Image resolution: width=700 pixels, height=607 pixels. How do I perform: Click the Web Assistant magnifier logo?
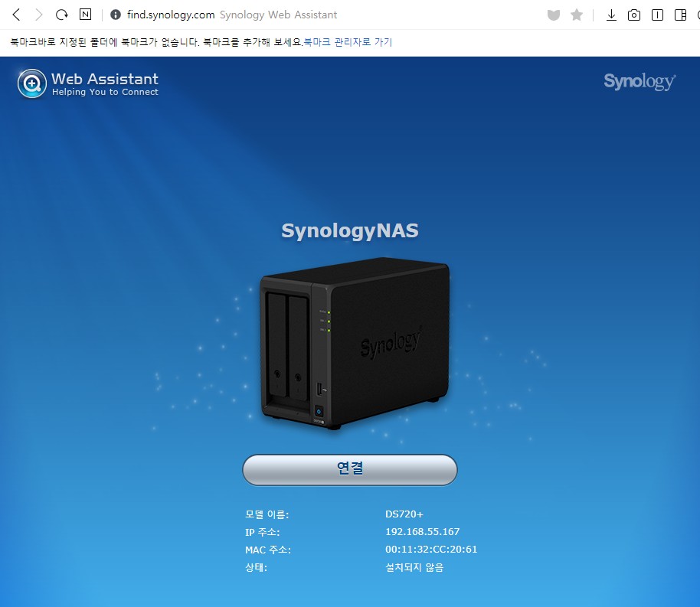coord(31,83)
